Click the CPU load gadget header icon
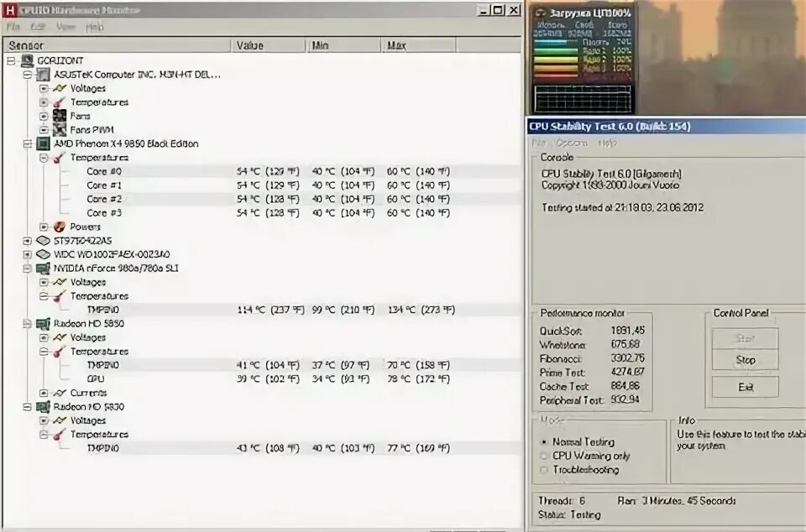 540,13
